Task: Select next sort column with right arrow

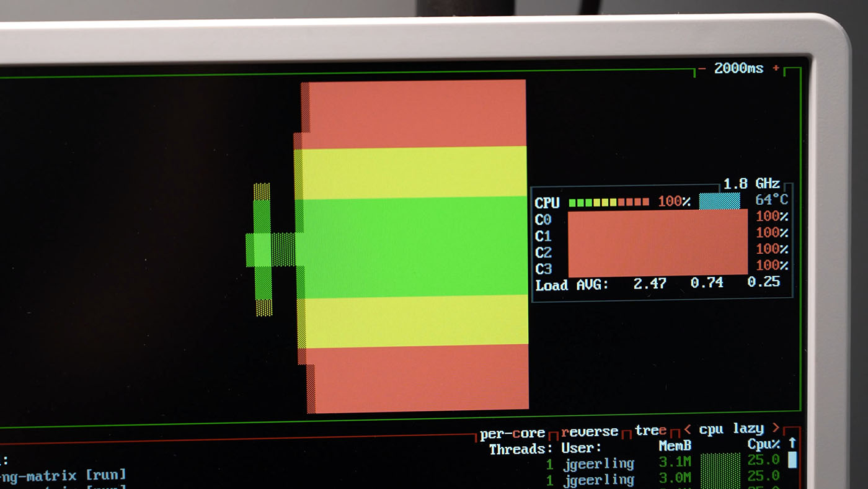Action: pyautogui.click(x=775, y=428)
